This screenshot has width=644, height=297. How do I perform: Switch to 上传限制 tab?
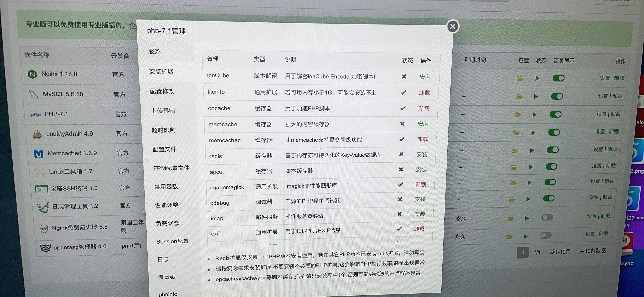pos(163,111)
